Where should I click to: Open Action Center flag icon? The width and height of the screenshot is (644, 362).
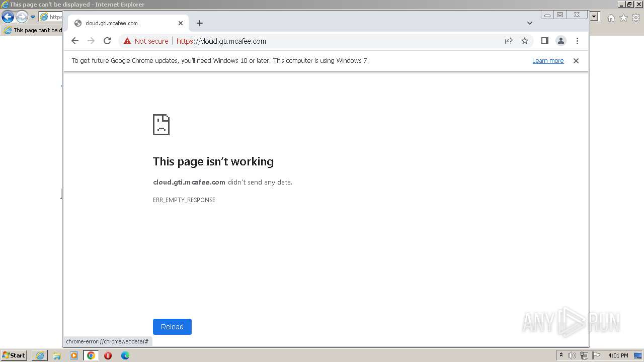[x=596, y=355]
